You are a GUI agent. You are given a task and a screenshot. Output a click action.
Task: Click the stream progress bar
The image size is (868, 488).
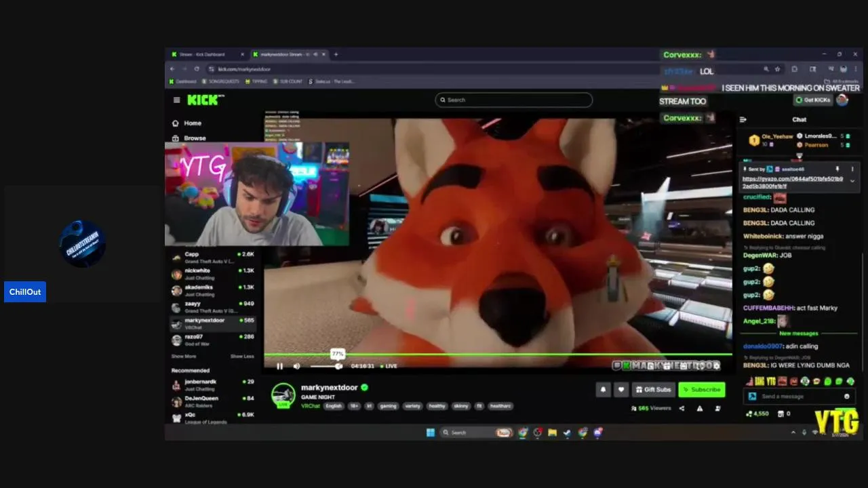[498, 354]
